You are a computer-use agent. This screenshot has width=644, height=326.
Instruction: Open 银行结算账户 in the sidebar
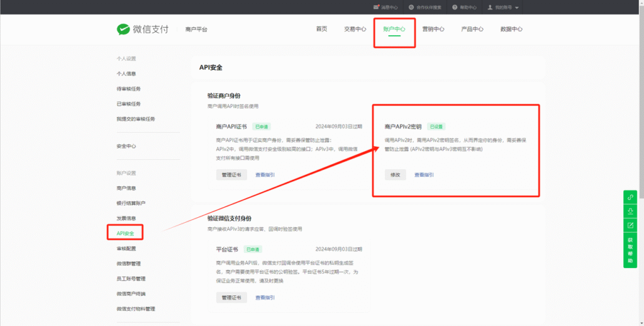pos(131,203)
